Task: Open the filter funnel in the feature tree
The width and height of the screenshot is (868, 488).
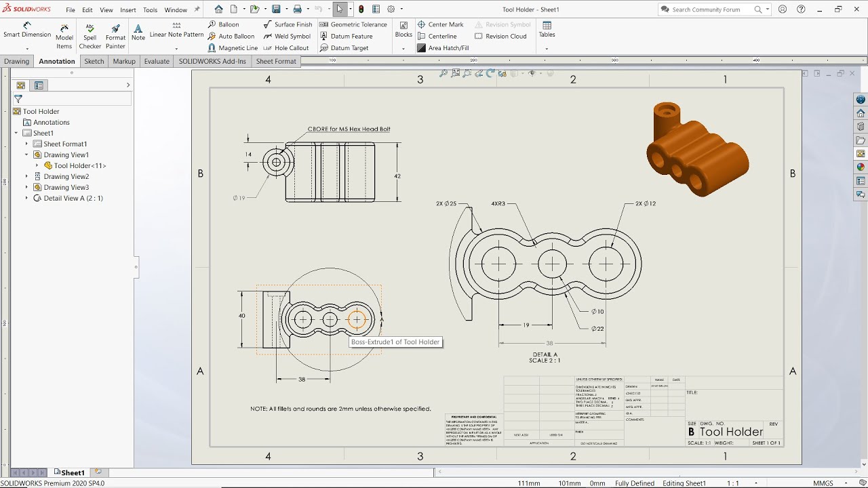Action: (x=18, y=99)
